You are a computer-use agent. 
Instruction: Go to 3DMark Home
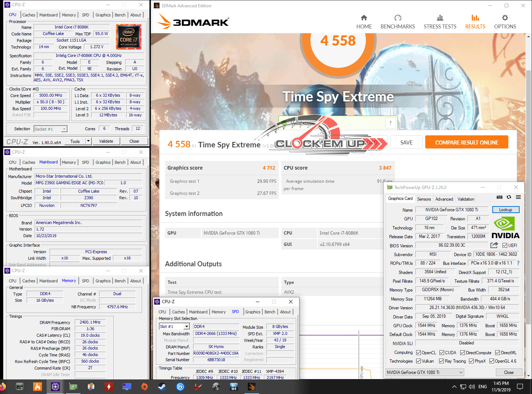click(x=364, y=22)
